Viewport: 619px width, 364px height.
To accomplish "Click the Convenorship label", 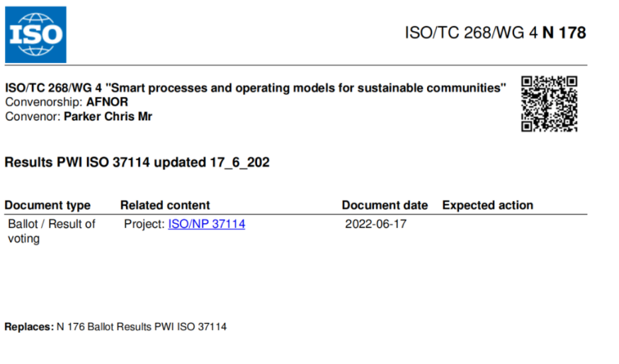I will click(44, 102).
